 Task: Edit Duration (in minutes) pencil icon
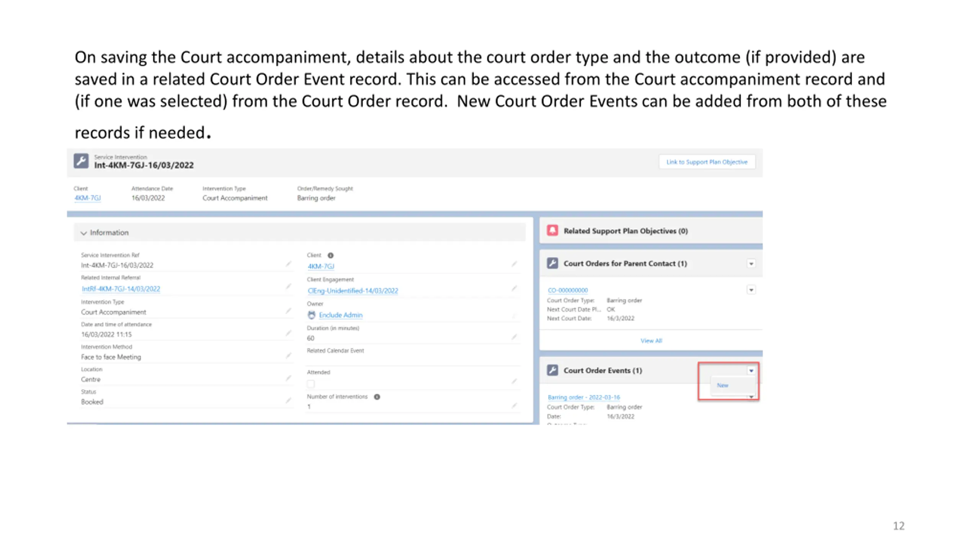pyautogui.click(x=514, y=337)
